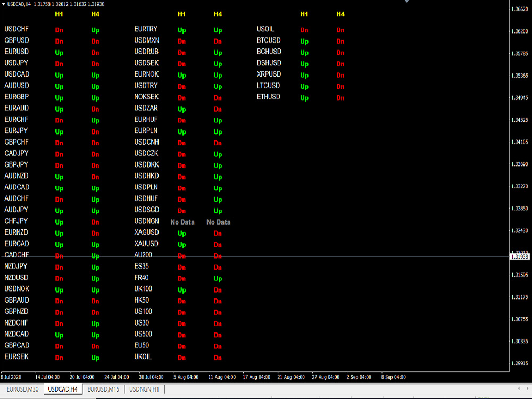532x399 pixels.
Task: Click the 27 Aug 04:00 time axis label
Action: (326, 377)
